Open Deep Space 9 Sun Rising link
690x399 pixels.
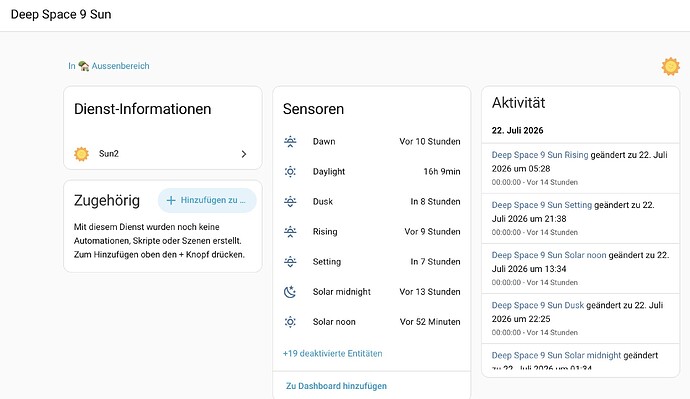pos(540,155)
